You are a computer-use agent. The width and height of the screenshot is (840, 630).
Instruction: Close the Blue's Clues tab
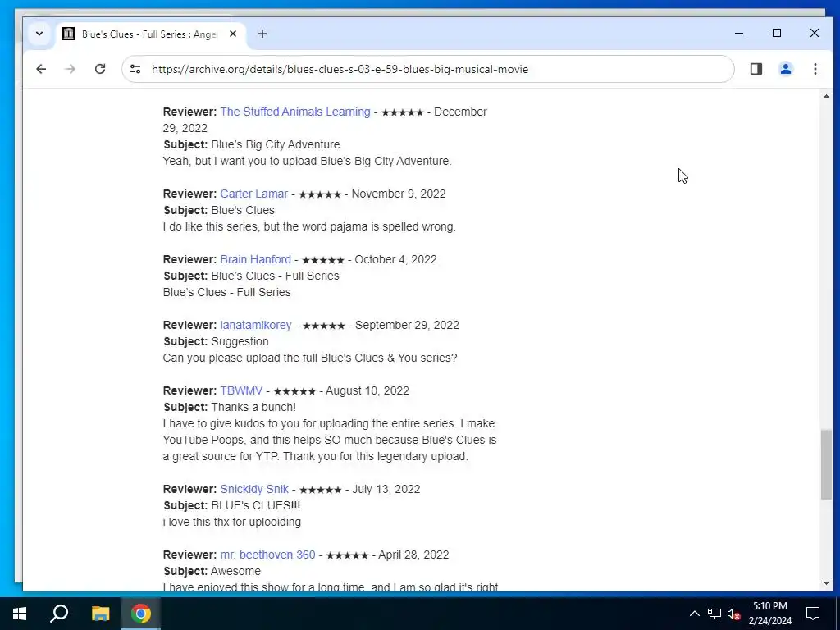pos(233,34)
